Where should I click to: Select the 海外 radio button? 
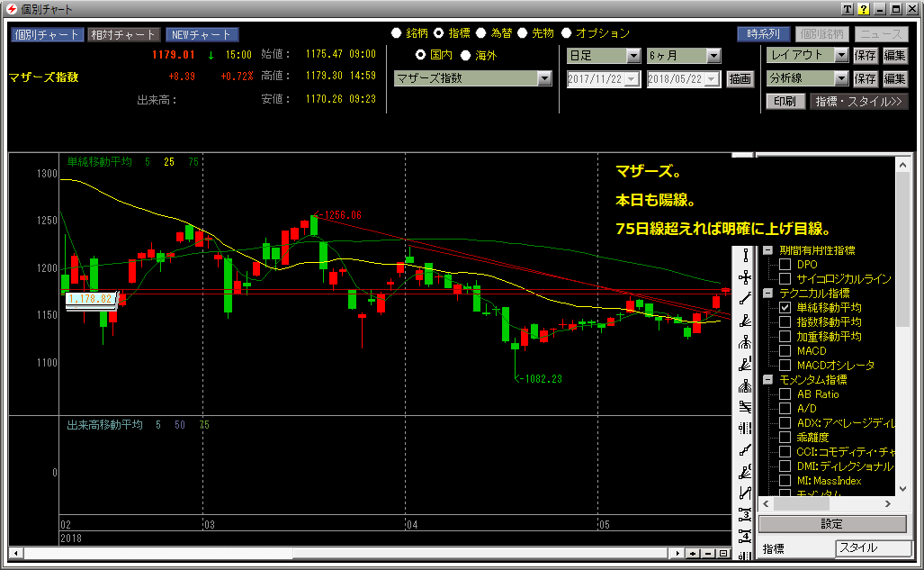(465, 56)
